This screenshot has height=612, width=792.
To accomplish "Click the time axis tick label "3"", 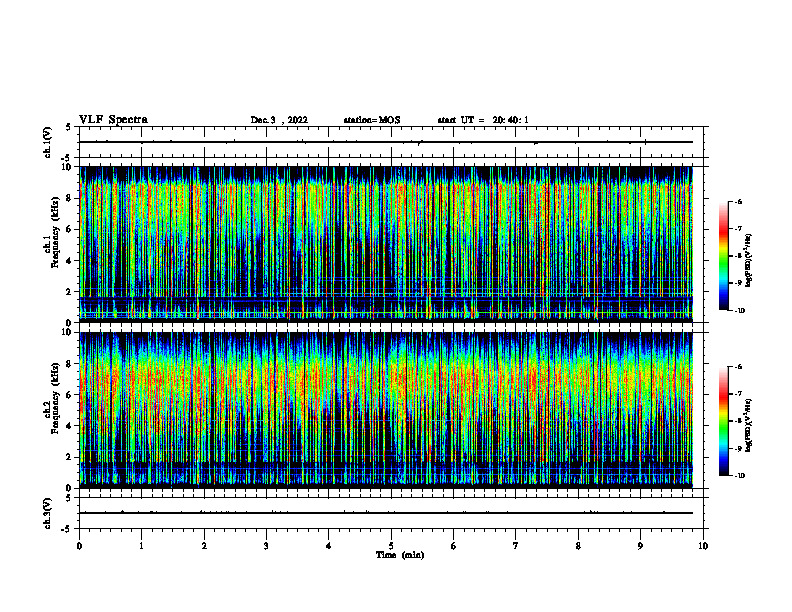I will (x=266, y=546).
